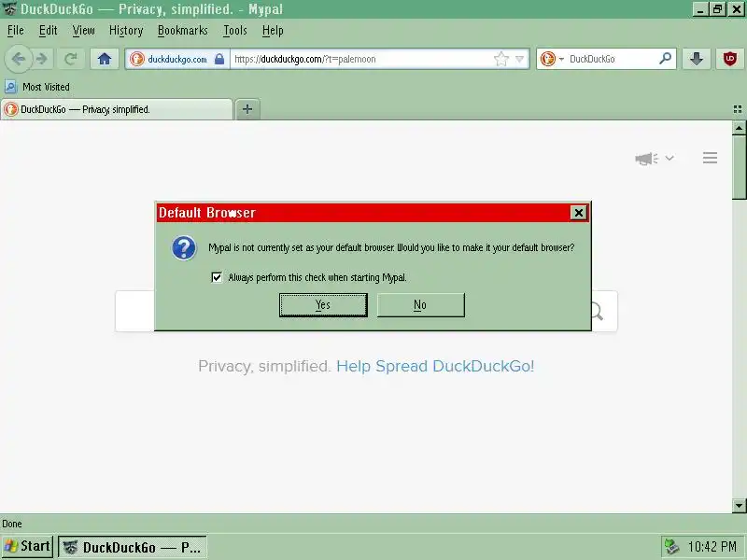747x560 pixels.
Task: Open the uBlock Origin shield icon
Action: click(x=729, y=59)
